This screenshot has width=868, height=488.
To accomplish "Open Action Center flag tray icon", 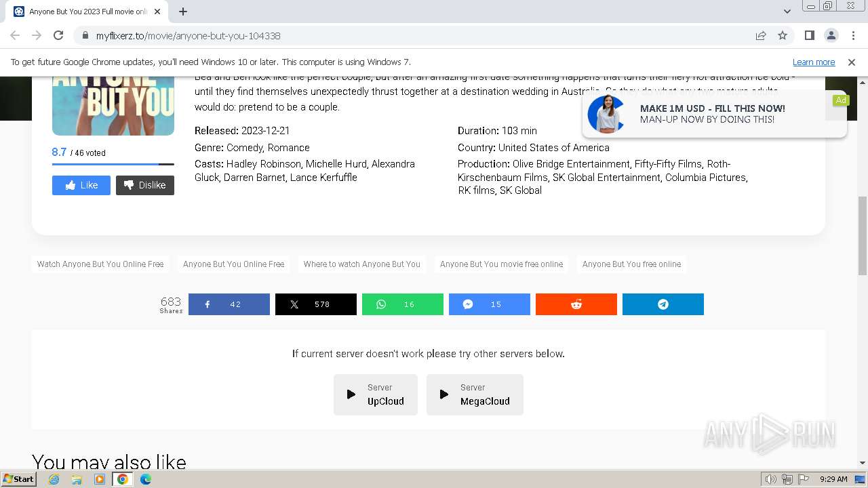I will [804, 479].
